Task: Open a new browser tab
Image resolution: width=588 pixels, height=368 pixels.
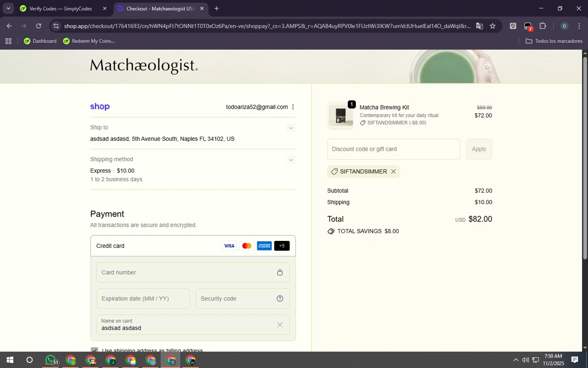Action: pyautogui.click(x=216, y=9)
